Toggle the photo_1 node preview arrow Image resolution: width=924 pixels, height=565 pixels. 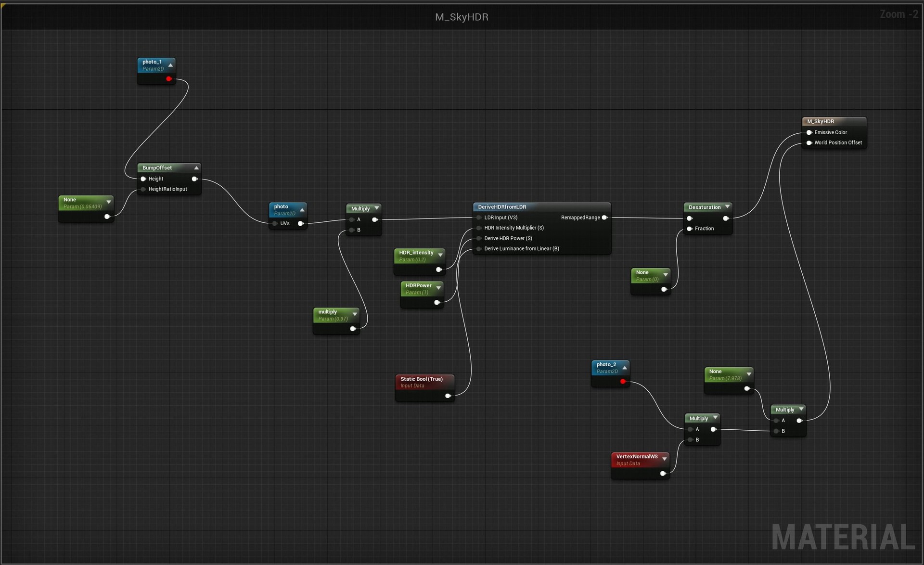click(x=170, y=65)
